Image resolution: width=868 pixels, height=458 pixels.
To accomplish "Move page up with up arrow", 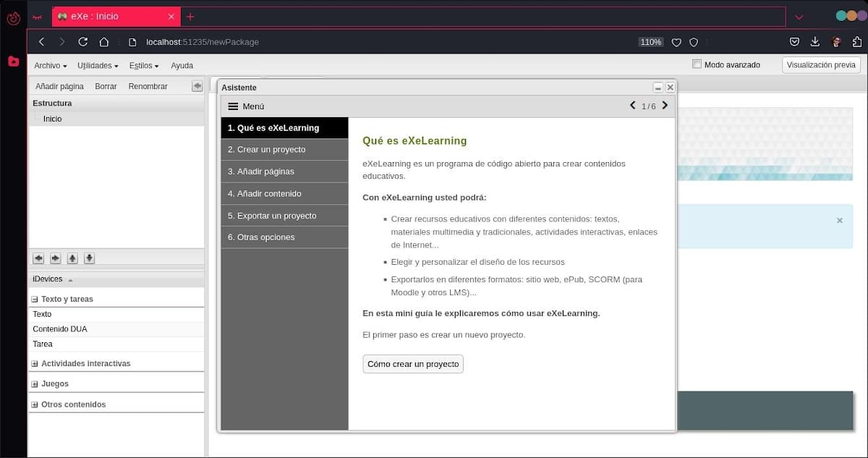I will click(72, 258).
